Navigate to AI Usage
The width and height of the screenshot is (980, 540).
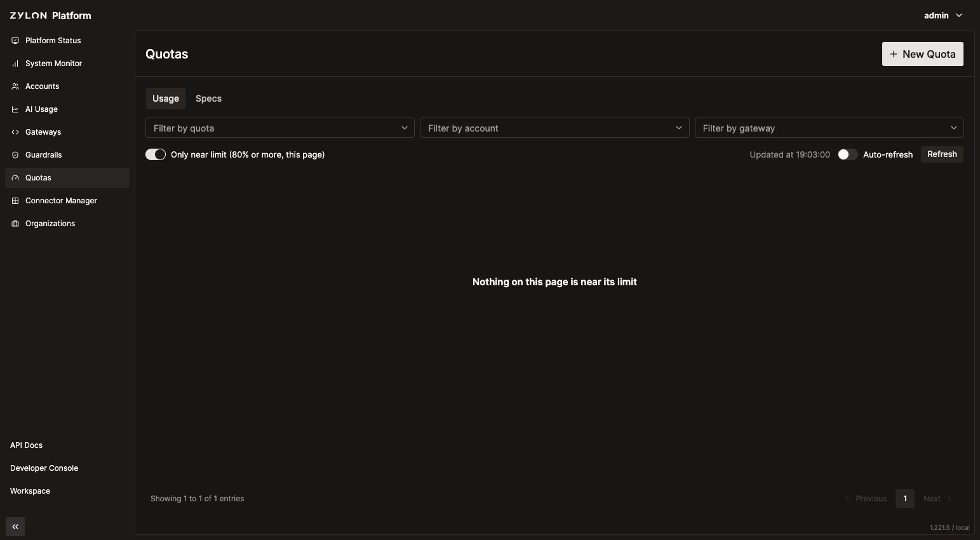(x=67, y=109)
